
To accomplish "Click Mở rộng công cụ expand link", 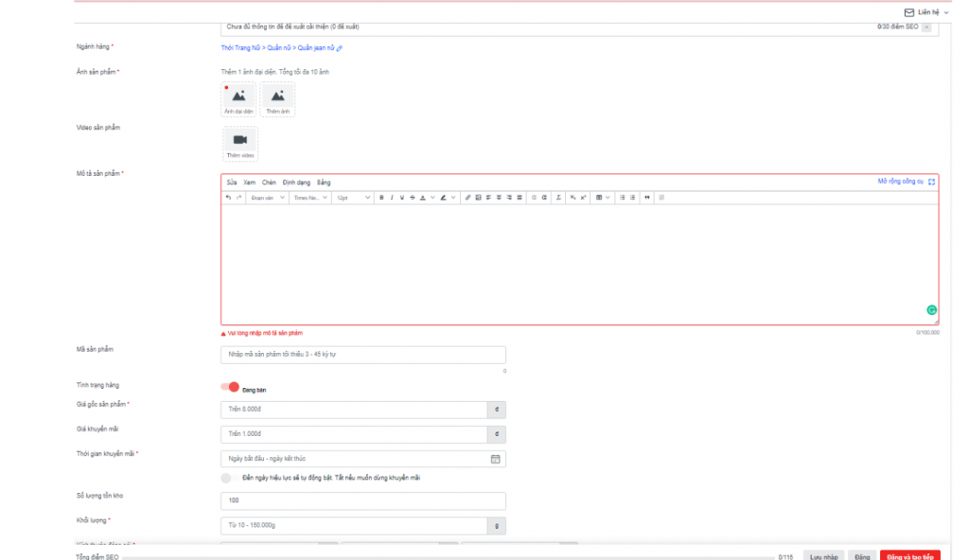I will 906,182.
